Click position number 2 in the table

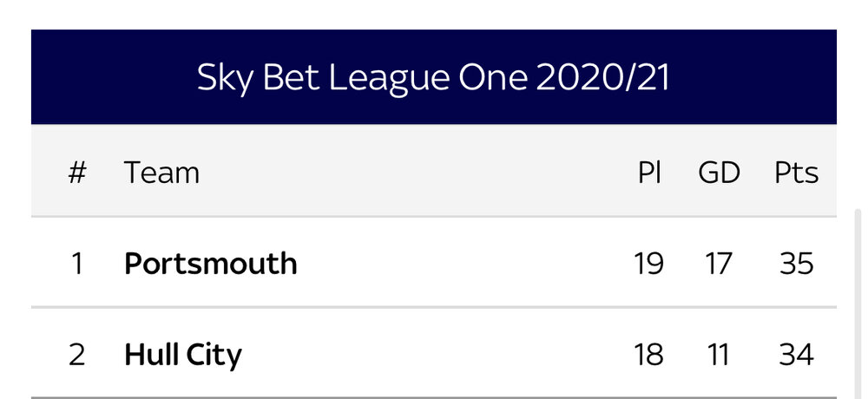[77, 354]
